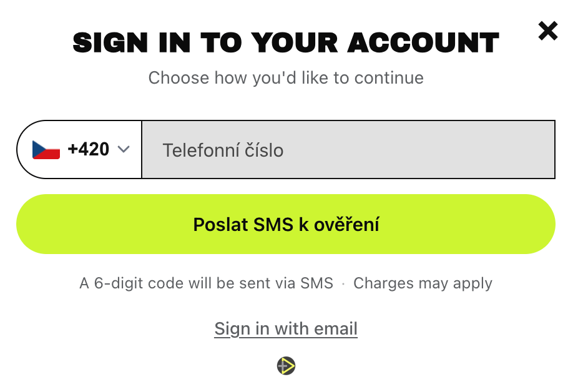Image resolution: width=578 pixels, height=392 pixels.
Task: Click the 'Charges may apply' text
Action: pyautogui.click(x=423, y=283)
